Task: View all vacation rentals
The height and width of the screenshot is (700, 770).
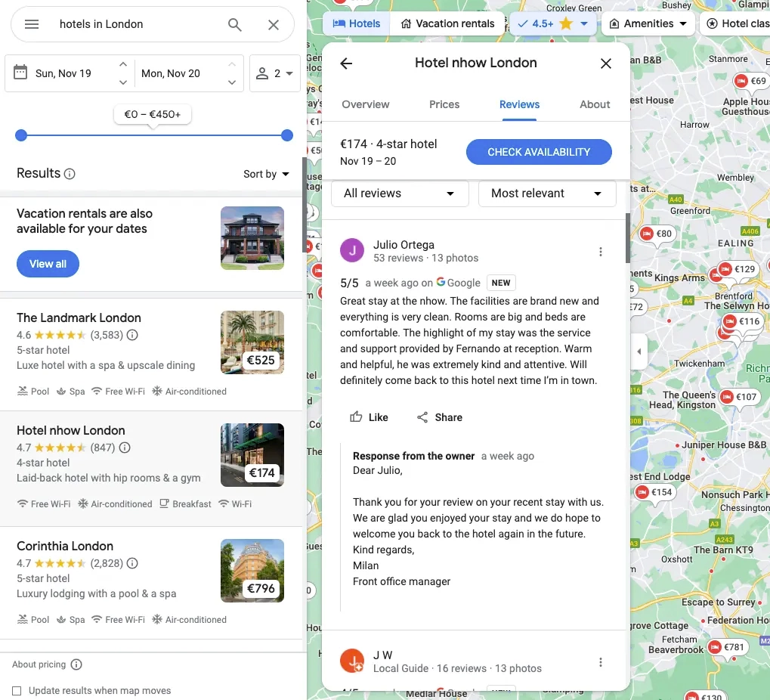Action: (x=48, y=264)
